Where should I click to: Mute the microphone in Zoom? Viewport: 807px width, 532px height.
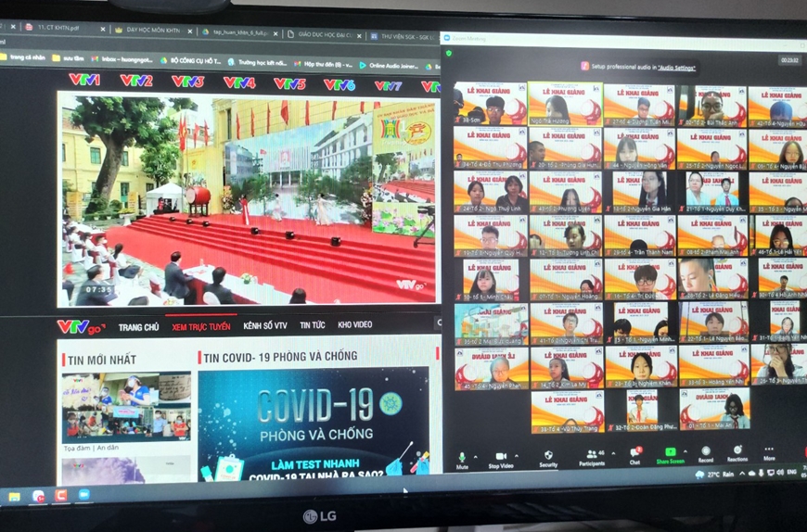462,460
